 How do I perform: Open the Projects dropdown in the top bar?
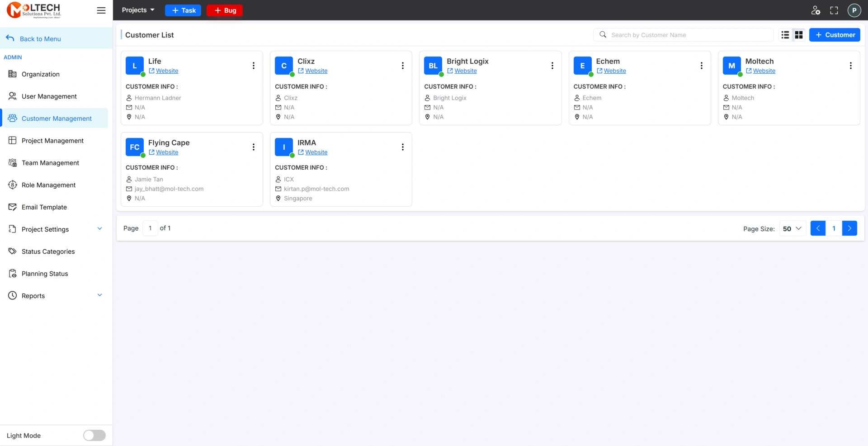click(x=138, y=10)
